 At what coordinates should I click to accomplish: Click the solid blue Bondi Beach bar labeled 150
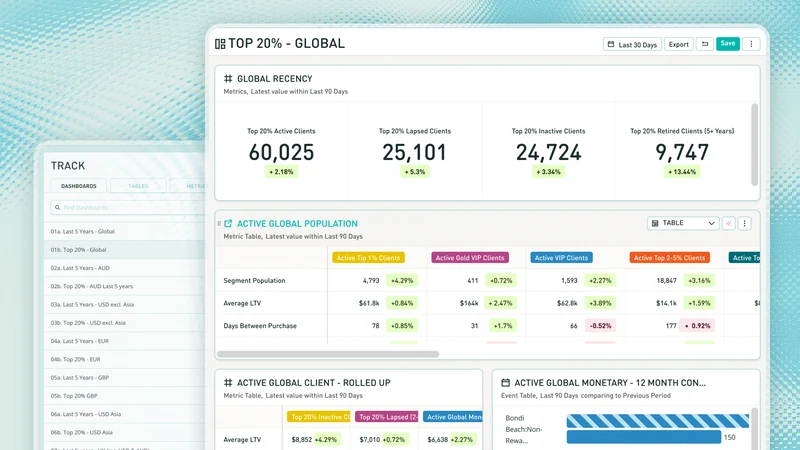[x=643, y=437]
